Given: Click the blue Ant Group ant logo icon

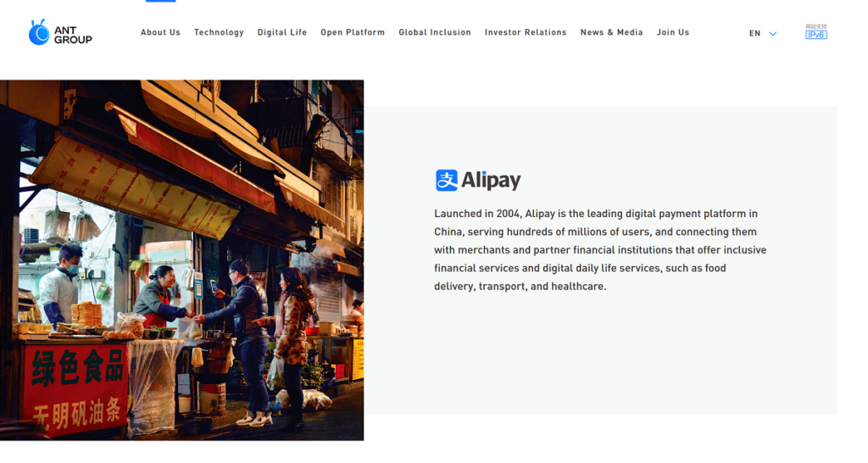Looking at the screenshot, I should click(x=39, y=32).
